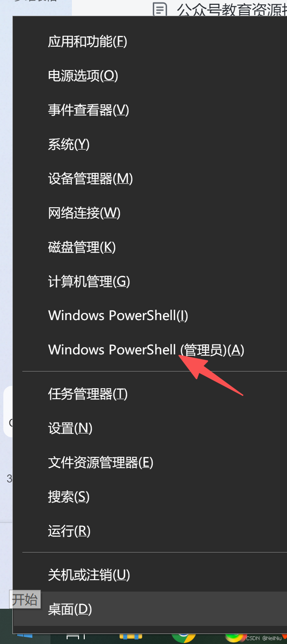Choose 系统 in the context menu
Screen dimensions: 287x644
click(150, 145)
